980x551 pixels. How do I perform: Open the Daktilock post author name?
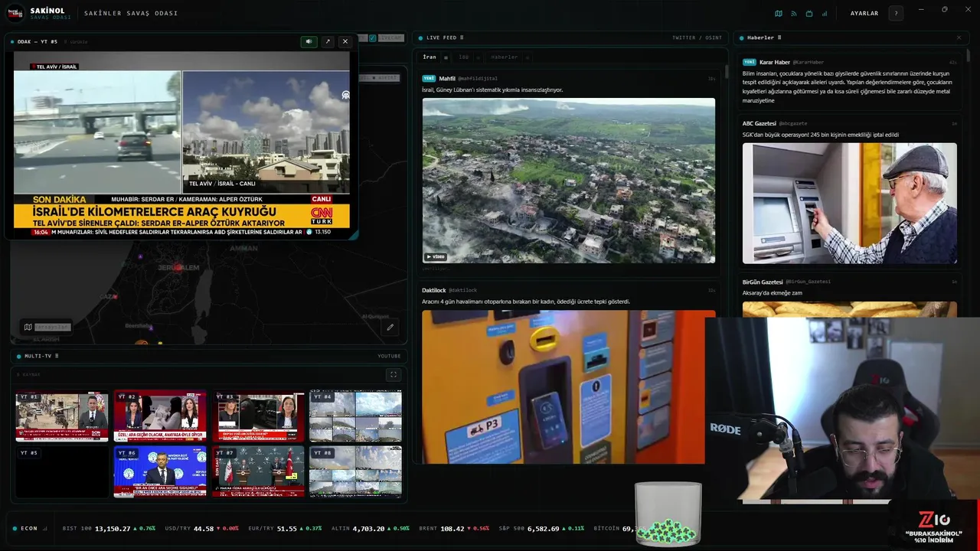click(433, 290)
